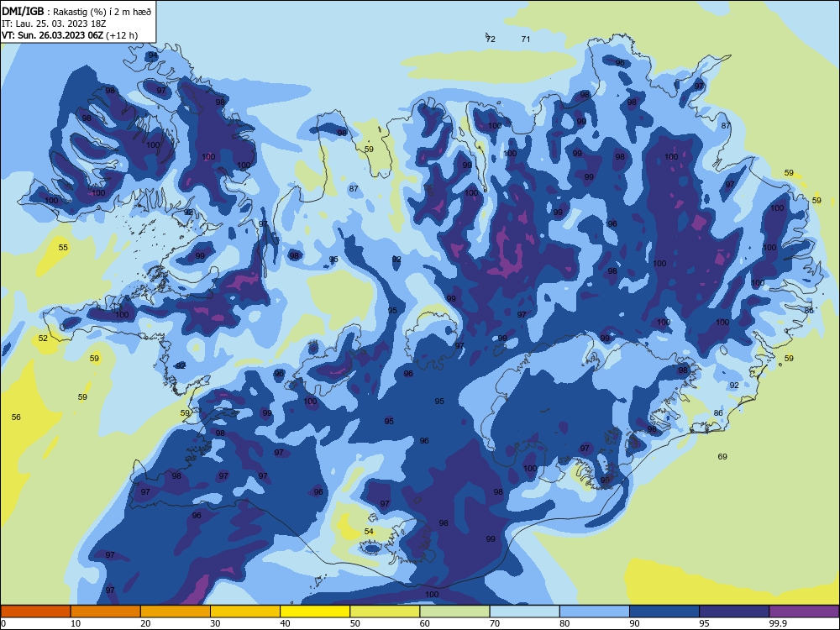Click the map value '56' at the west edge
The height and width of the screenshot is (630, 840).
click(x=16, y=417)
